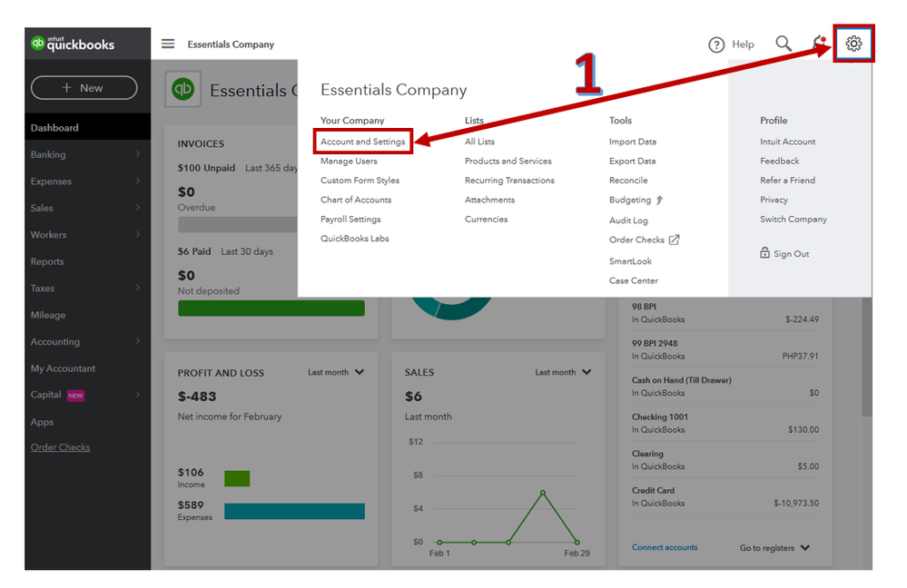Click Switch Company
The height and width of the screenshot is (588, 907).
[x=793, y=219]
